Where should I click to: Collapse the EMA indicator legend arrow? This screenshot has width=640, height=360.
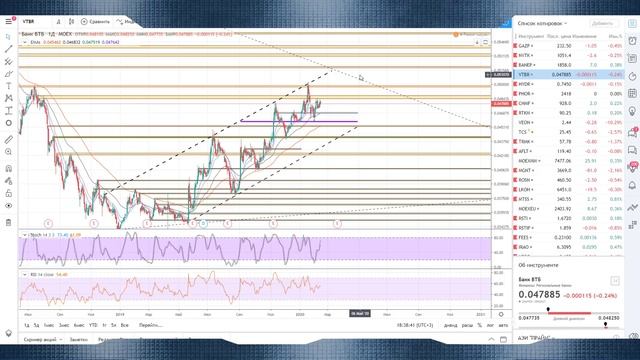pyautogui.click(x=25, y=42)
